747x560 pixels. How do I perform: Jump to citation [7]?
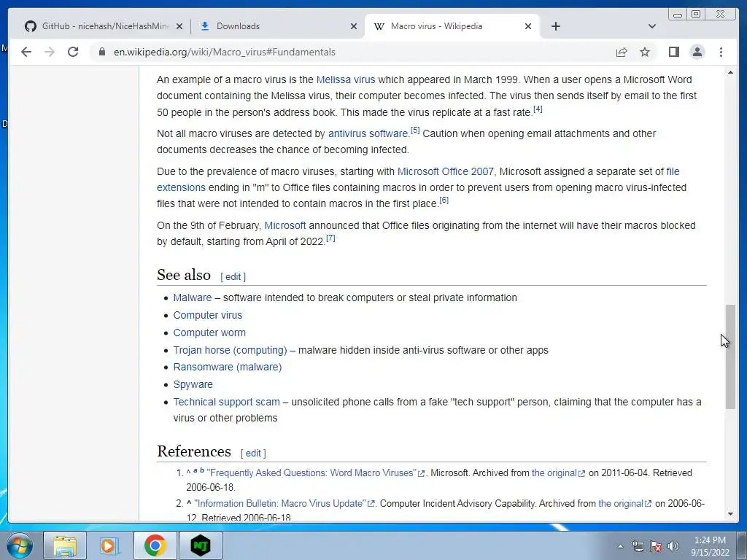tap(330, 238)
